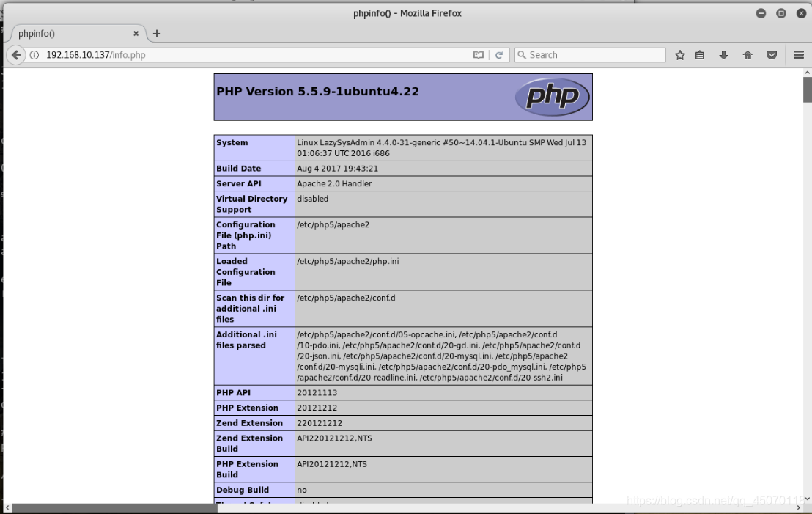Go to the Firefox home page
812x514 pixels.
point(748,55)
